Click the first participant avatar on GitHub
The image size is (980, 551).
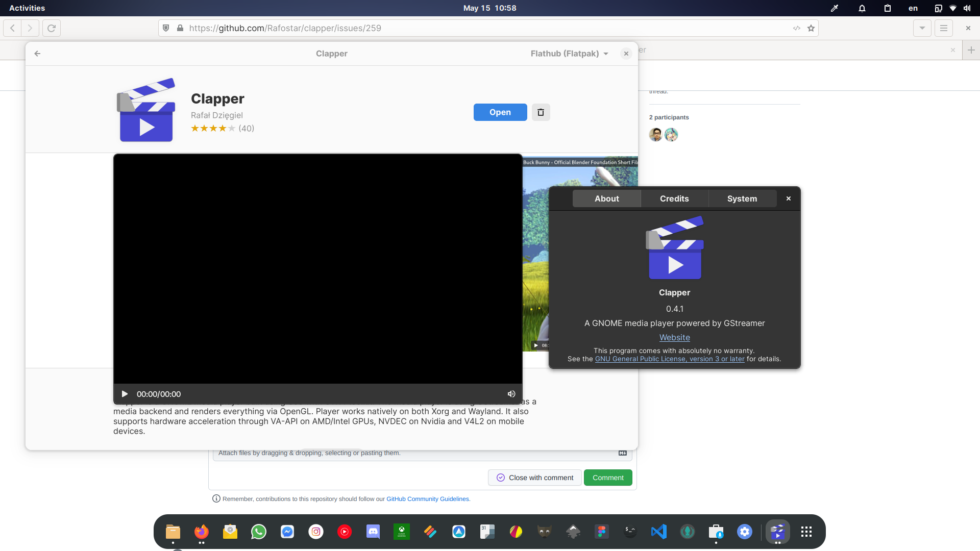click(656, 135)
